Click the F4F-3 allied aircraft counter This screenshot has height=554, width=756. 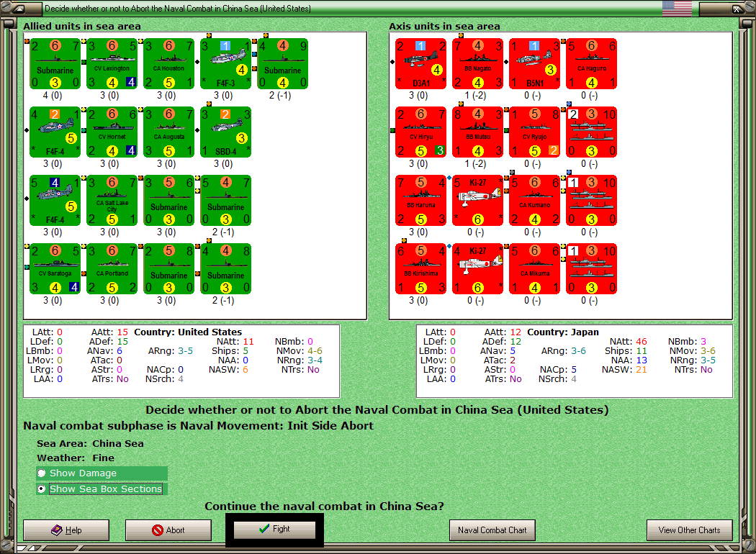coord(225,63)
